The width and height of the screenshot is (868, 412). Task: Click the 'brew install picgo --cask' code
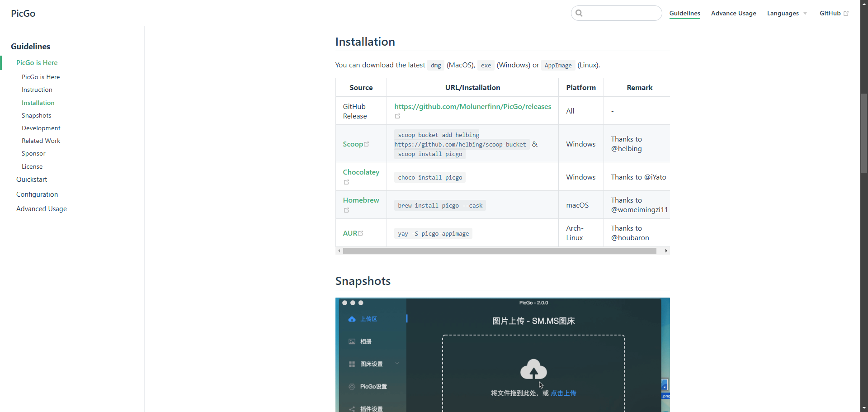(x=440, y=206)
